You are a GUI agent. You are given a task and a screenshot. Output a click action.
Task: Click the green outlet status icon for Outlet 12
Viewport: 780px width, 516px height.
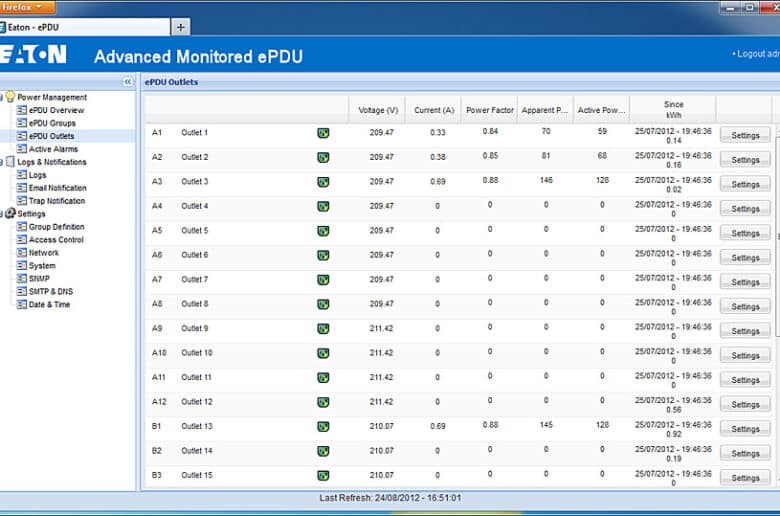click(323, 402)
